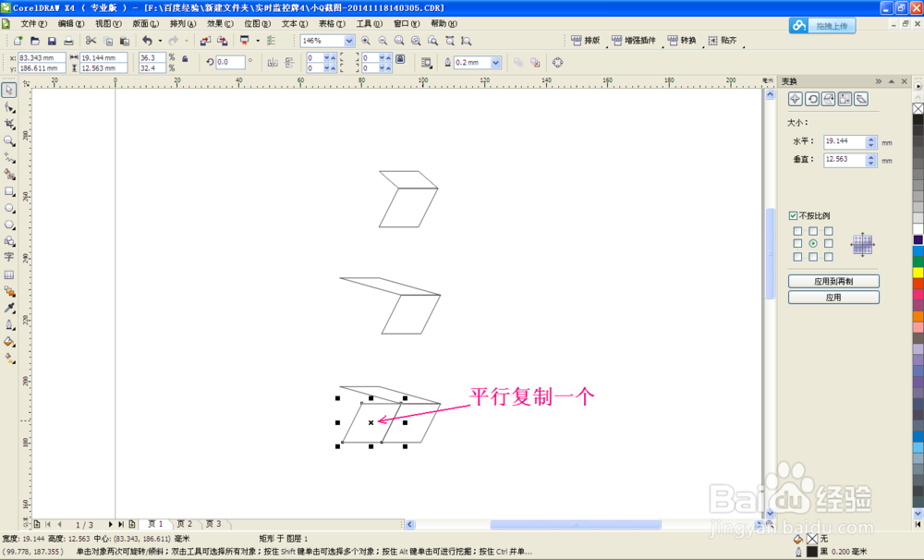The height and width of the screenshot is (560, 924).
Task: Click the 应用 button
Action: pos(835,297)
